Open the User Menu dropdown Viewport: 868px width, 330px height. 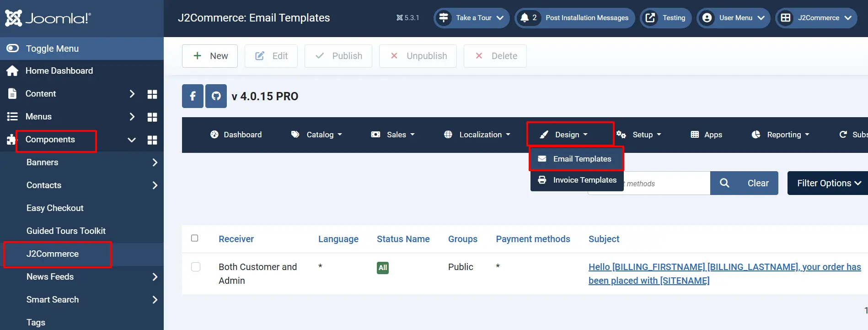coord(734,18)
